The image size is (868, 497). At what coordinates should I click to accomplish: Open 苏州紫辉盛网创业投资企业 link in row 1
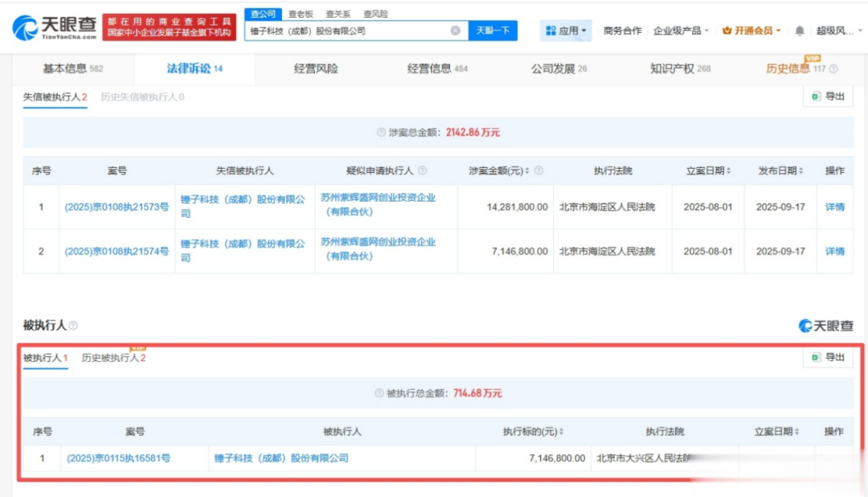378,204
